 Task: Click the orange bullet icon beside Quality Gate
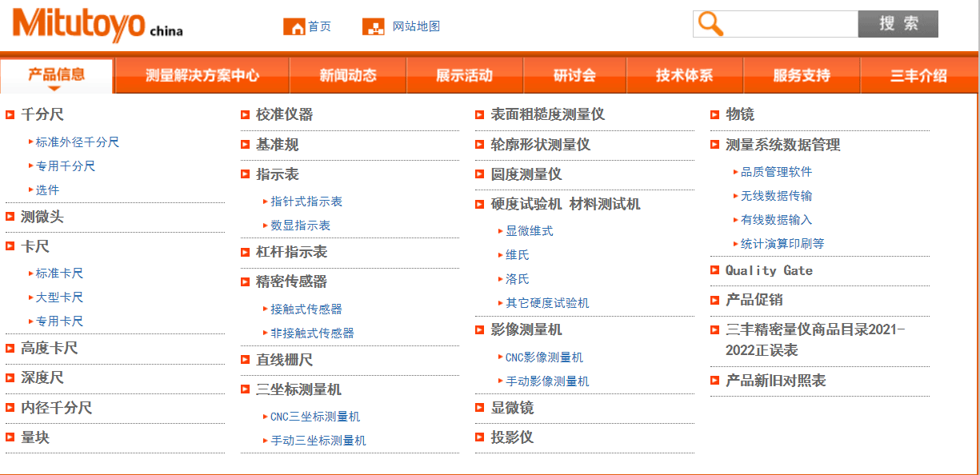[x=715, y=270]
